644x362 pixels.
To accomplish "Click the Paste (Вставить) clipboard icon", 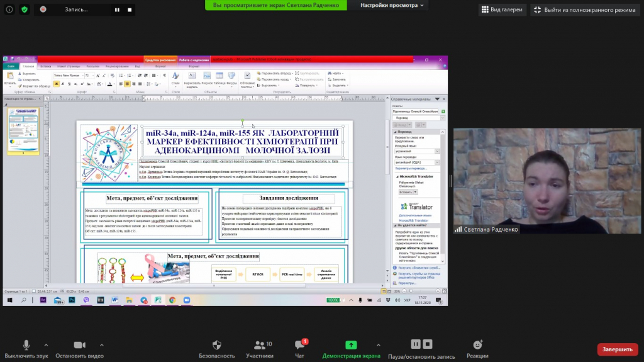I will click(10, 76).
